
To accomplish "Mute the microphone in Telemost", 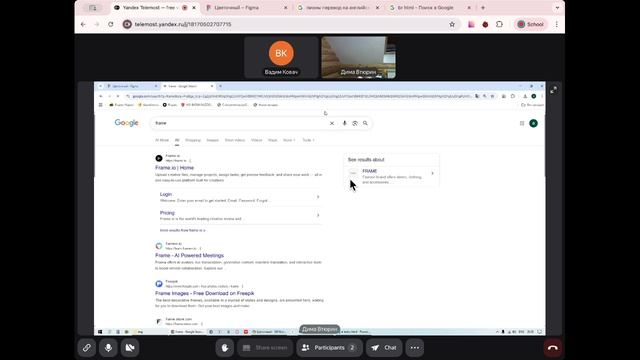I will pos(108,348).
